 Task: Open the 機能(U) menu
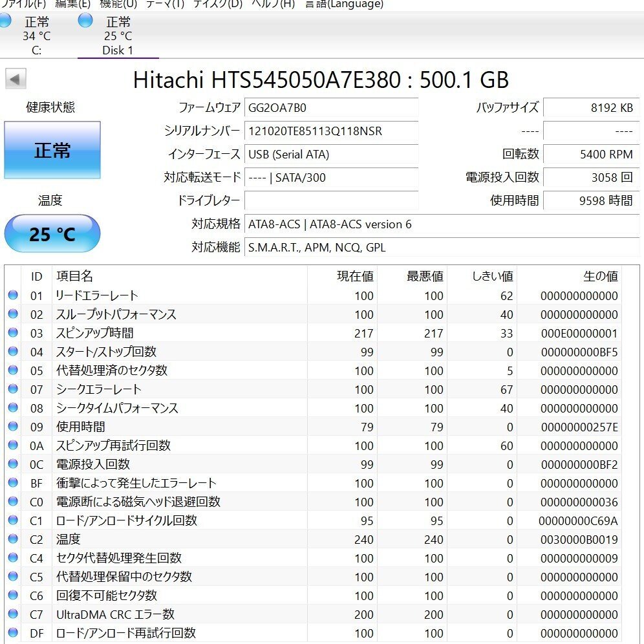tap(118, 4)
